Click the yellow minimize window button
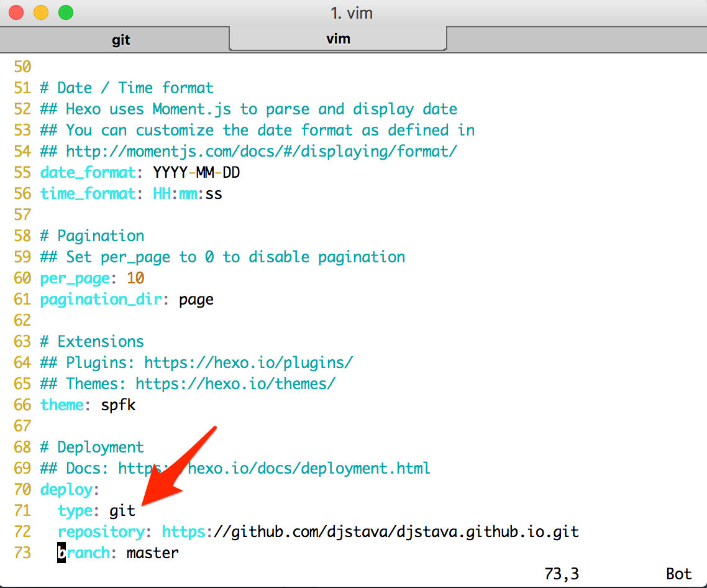 (x=41, y=12)
